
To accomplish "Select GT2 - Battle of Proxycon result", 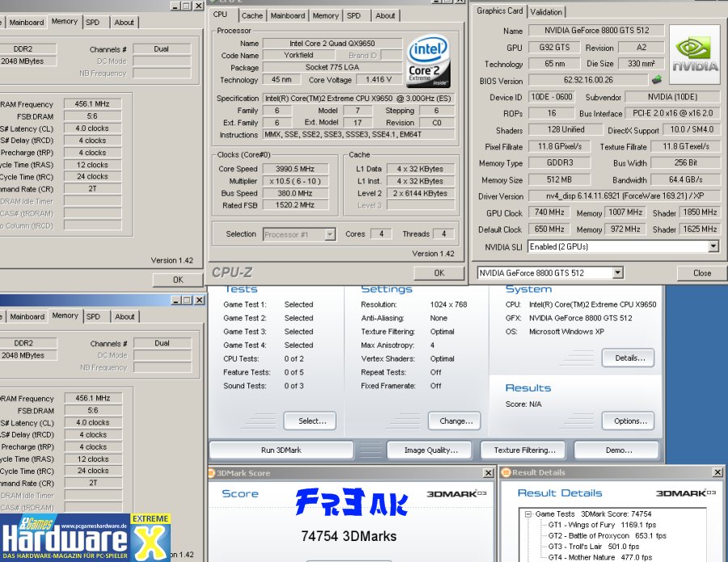I will (x=607, y=535).
